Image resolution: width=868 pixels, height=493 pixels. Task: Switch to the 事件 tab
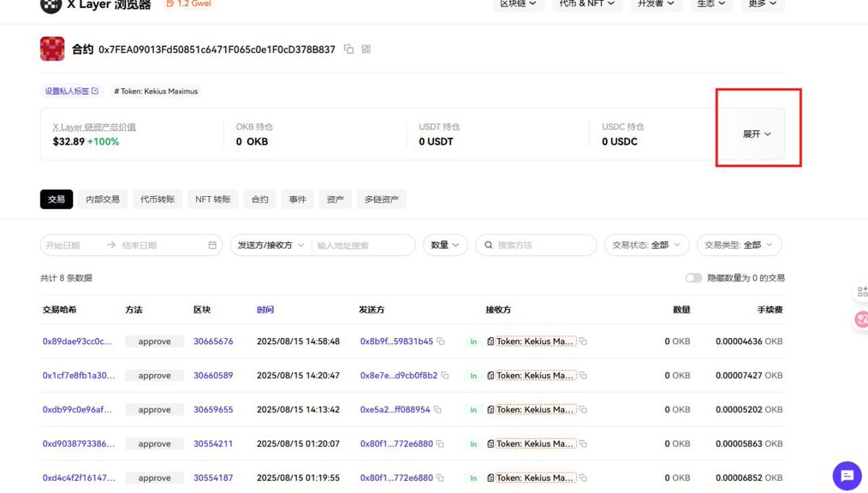coord(297,199)
